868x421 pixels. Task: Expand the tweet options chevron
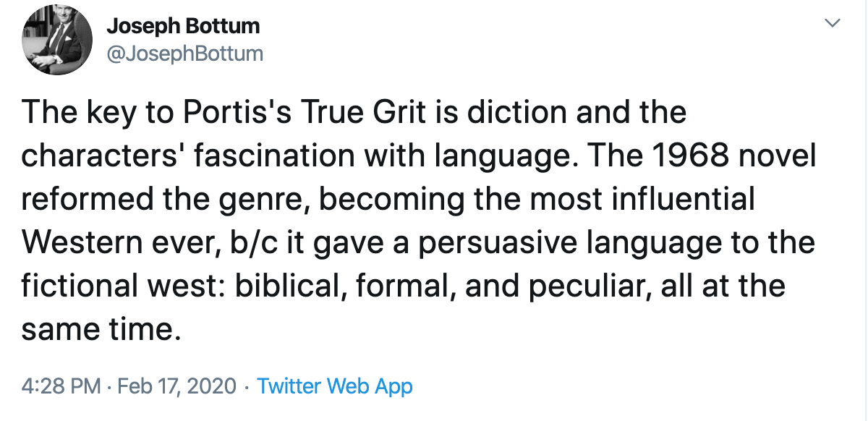point(833,24)
